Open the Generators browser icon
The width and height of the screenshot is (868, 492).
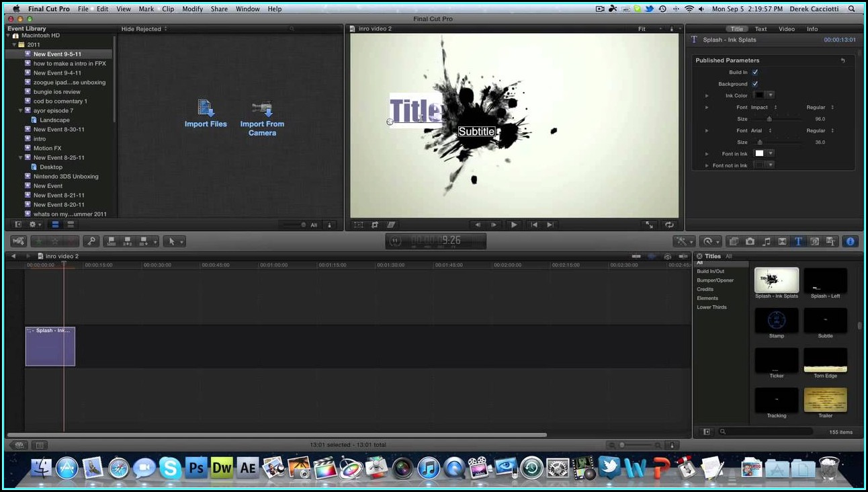point(814,241)
